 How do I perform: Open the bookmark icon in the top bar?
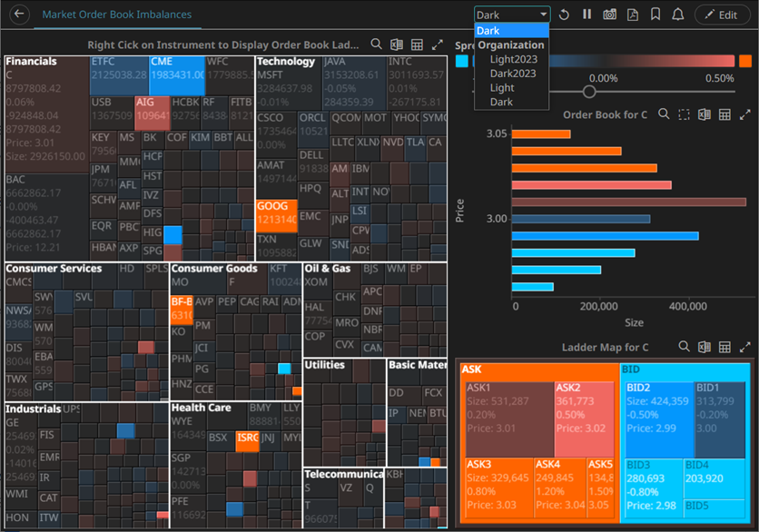655,15
